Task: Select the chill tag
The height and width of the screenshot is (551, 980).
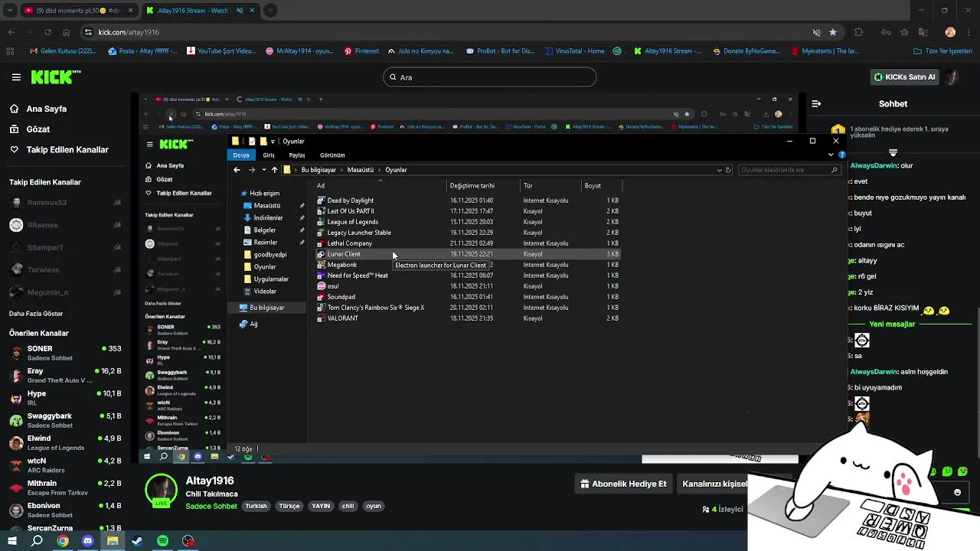Action: (x=348, y=506)
